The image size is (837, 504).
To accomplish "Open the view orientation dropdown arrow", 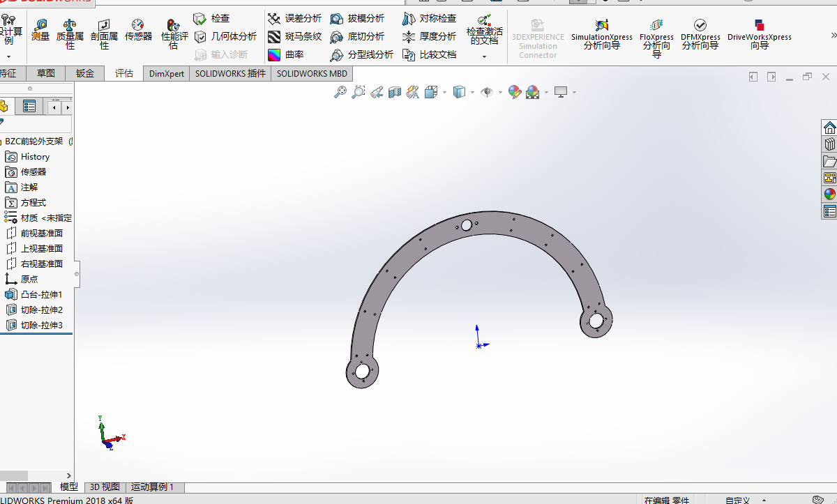I will pos(444,92).
